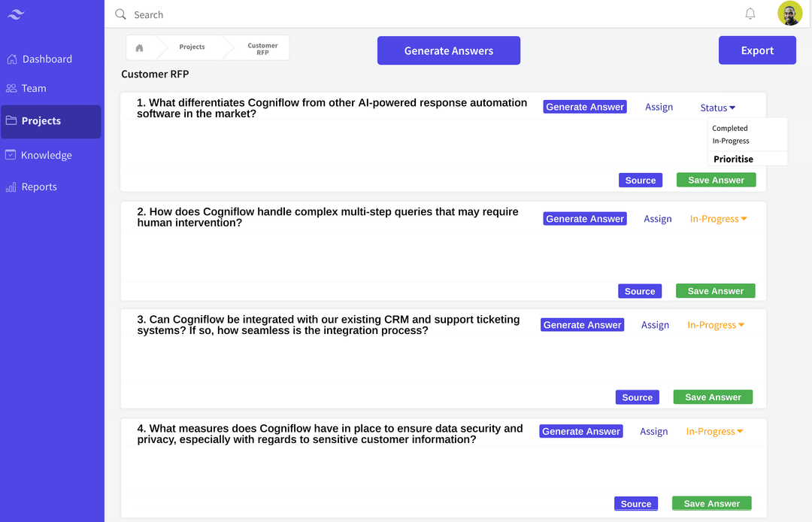The image size is (812, 522).
Task: Click the Generate Answers button
Action: 448,50
